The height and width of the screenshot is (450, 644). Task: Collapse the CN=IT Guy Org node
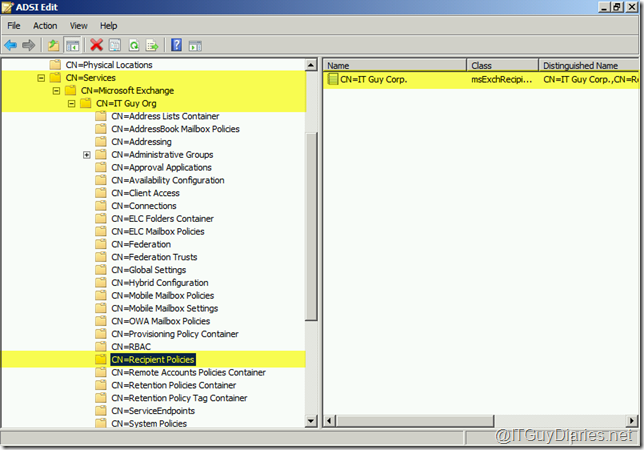(x=71, y=103)
